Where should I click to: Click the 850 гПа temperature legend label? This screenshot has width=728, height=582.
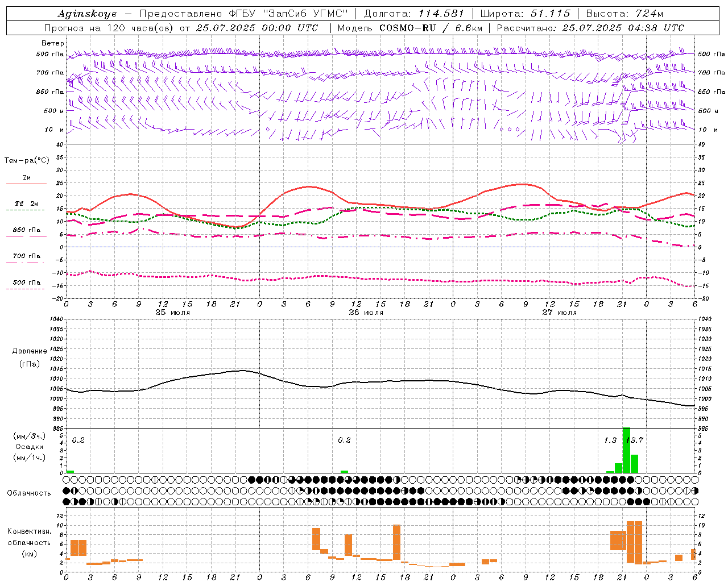coord(27,230)
